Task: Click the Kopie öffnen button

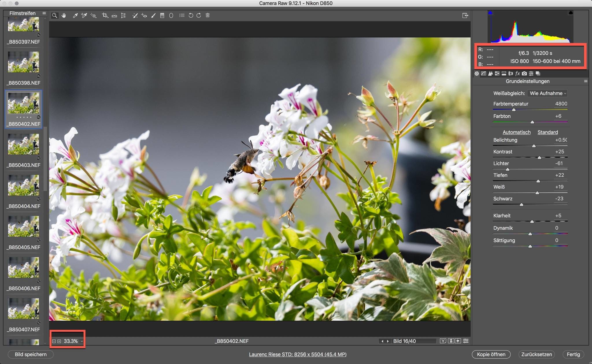Action: pos(491,354)
